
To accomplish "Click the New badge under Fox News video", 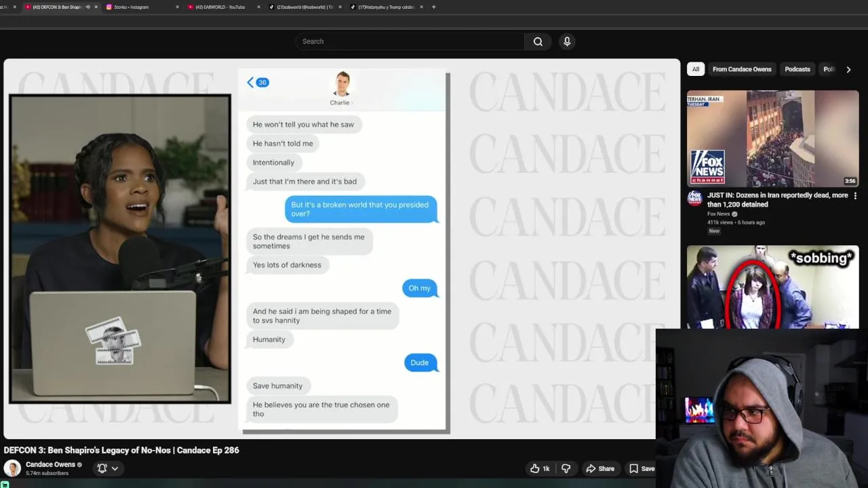I will [714, 231].
